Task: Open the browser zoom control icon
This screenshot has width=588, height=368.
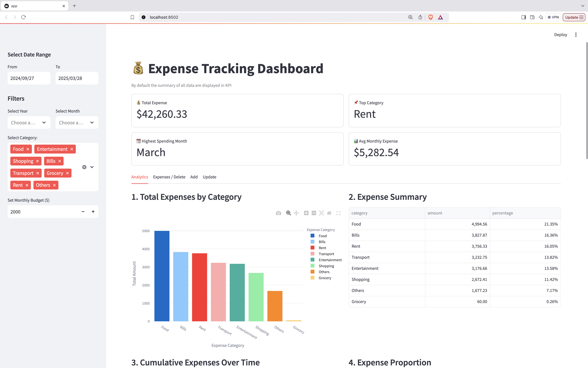Action: coord(410,17)
